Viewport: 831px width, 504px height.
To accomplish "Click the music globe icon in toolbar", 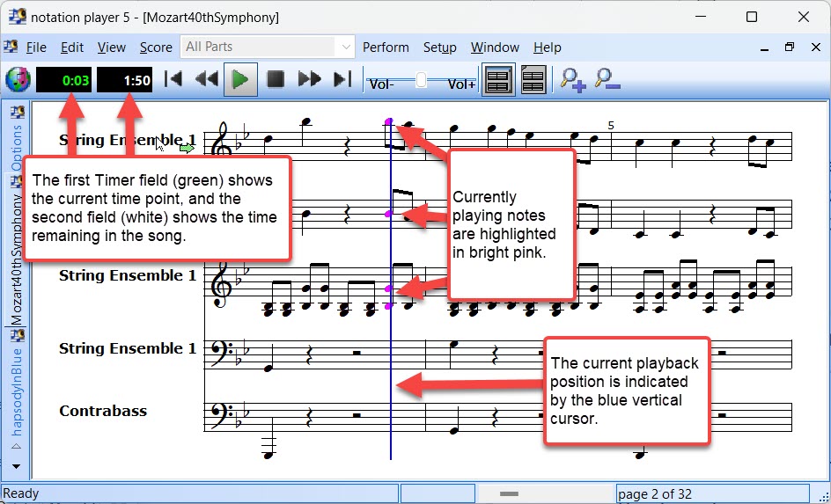I will pos(18,80).
